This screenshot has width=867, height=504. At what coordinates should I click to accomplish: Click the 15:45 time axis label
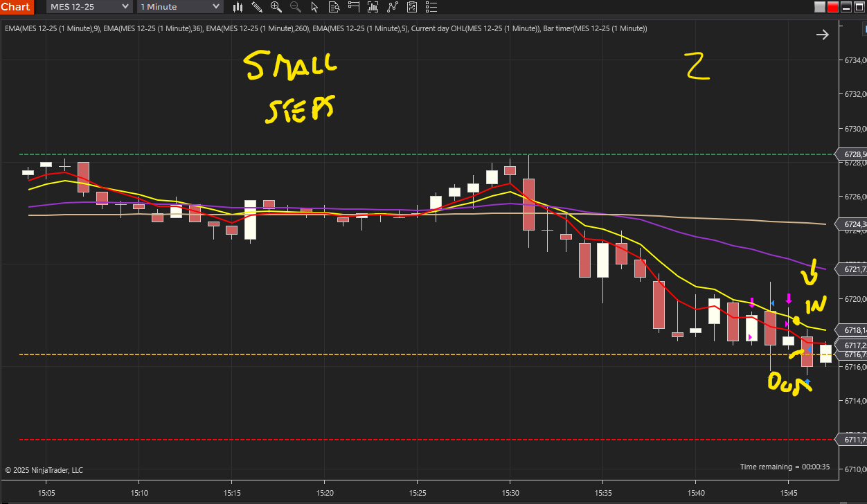(x=789, y=492)
